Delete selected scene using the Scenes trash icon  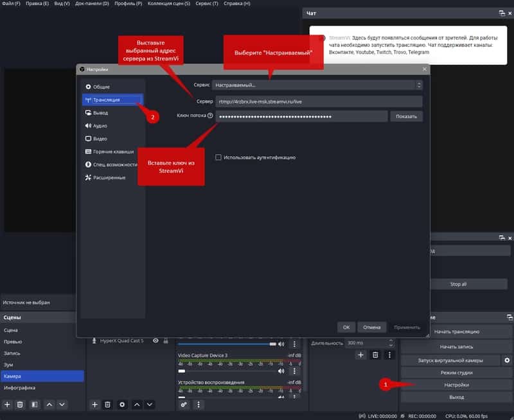pos(20,405)
